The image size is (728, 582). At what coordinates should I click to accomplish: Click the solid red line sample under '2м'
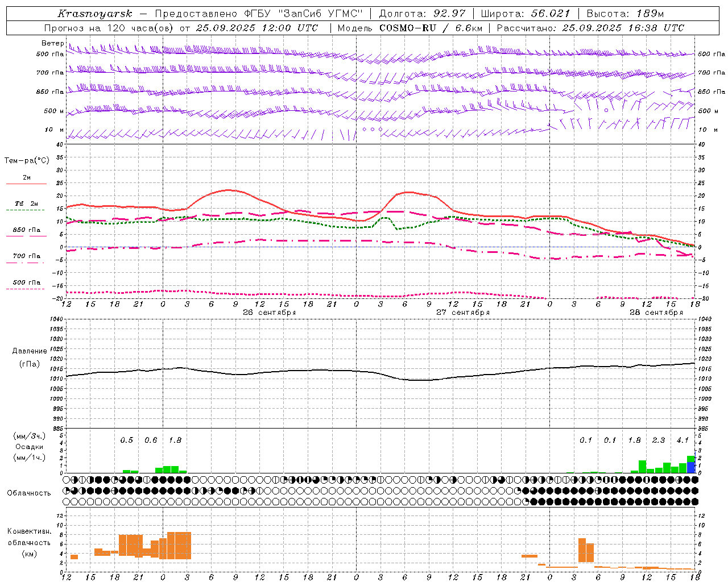click(26, 184)
